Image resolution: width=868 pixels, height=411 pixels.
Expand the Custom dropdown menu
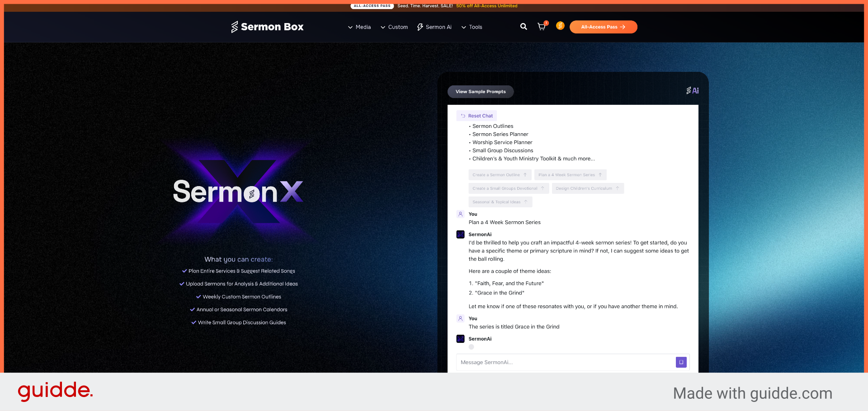tap(394, 27)
